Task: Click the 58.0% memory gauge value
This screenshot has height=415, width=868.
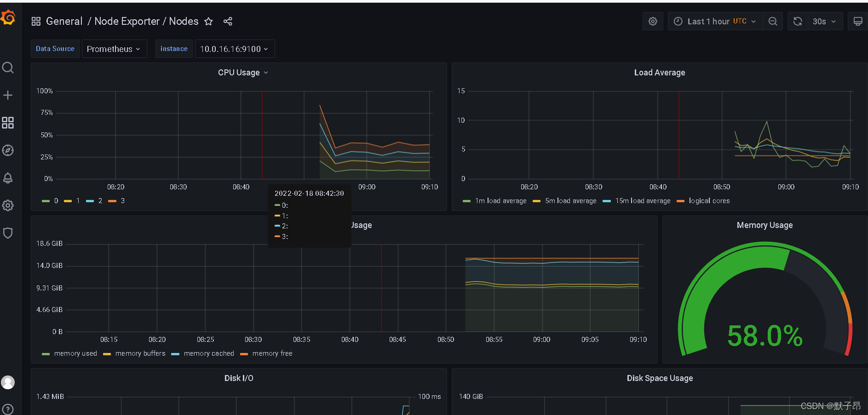Action: [765, 335]
